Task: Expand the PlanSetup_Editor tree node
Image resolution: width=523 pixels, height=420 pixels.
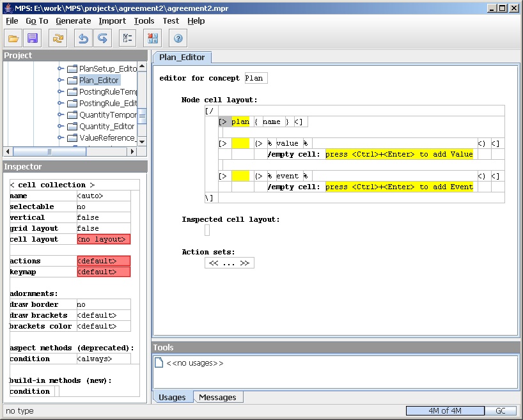Action: [61, 68]
